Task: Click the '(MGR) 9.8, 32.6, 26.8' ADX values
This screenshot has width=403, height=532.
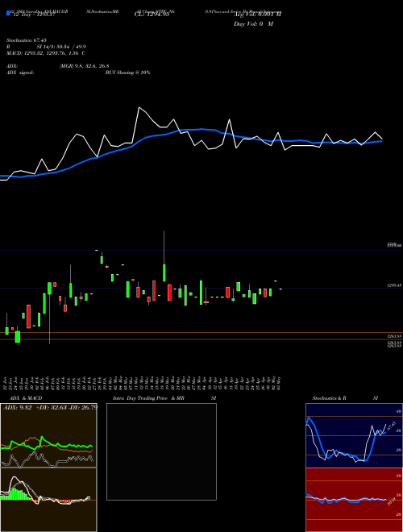Action: 84,66
